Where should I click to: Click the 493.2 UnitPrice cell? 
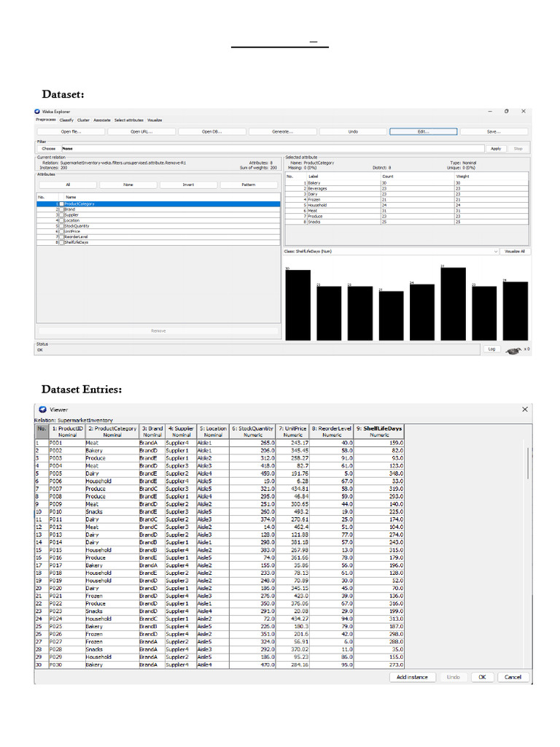click(x=292, y=511)
